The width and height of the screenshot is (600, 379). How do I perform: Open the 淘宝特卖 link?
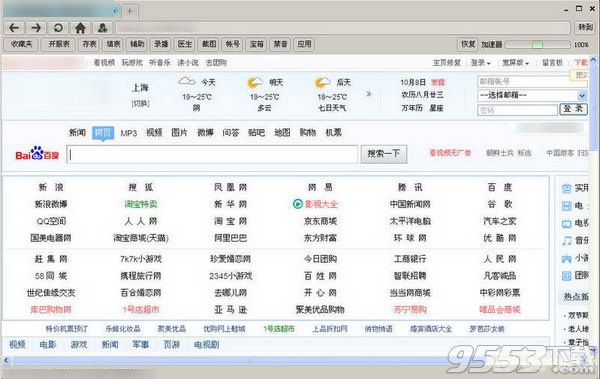[x=141, y=204]
